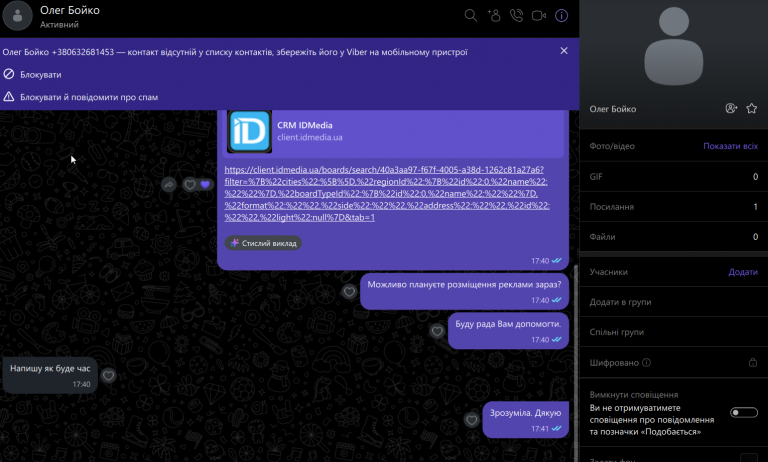Click the message 'Буду рада Вам допомогти.'
768x462 pixels.
pyautogui.click(x=508, y=331)
